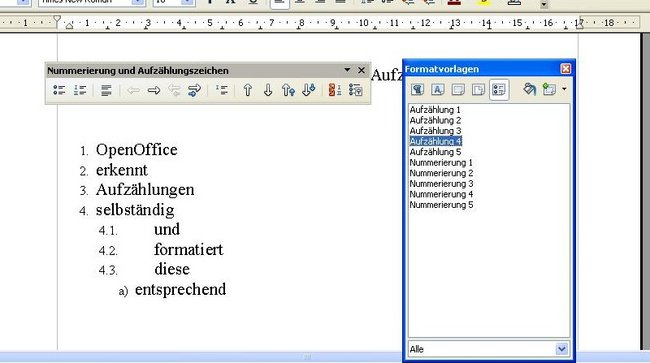Viewport: 650px width, 363px height.
Task: Show paragraph styles in Formatvorlagen
Action: click(417, 89)
